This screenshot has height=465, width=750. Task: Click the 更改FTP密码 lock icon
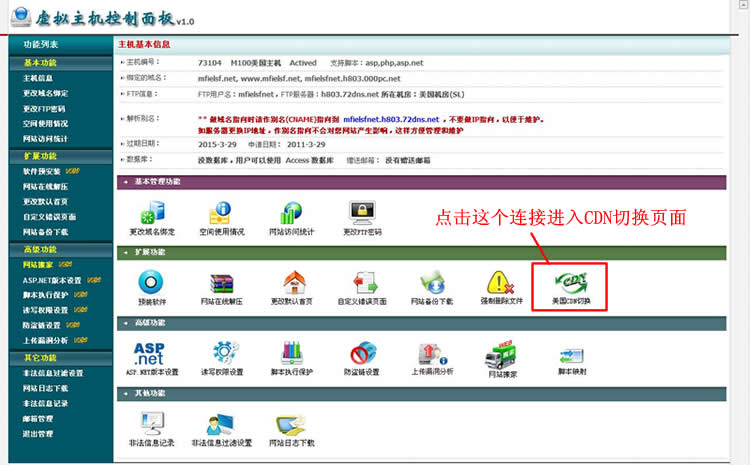tap(361, 213)
